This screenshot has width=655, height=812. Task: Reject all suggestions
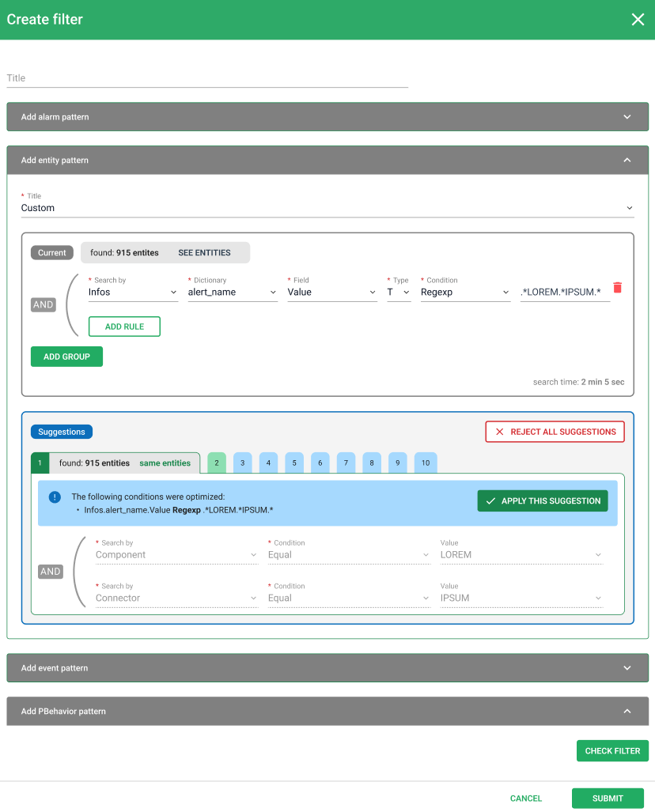[x=555, y=432]
